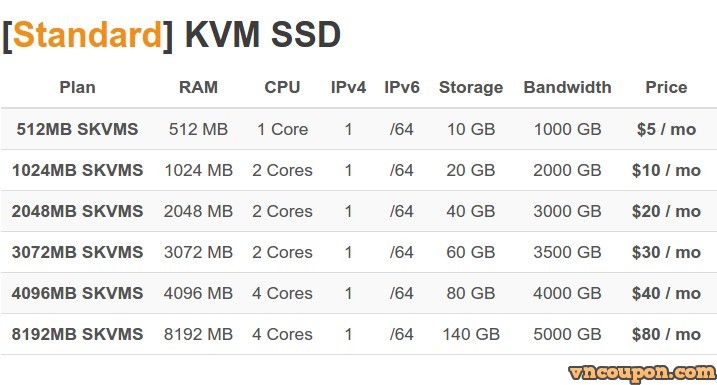The height and width of the screenshot is (385, 717).
Task: Click the 5000 GB bandwidth cell
Action: 567,334
